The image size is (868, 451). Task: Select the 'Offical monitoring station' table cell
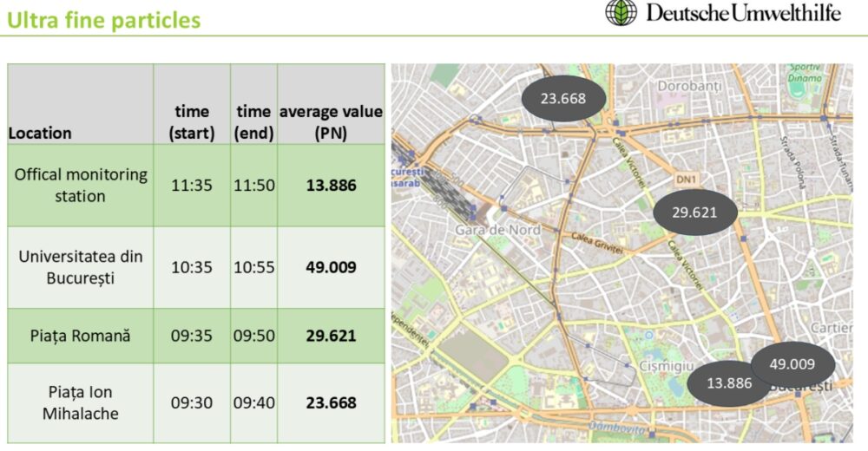click(81, 186)
